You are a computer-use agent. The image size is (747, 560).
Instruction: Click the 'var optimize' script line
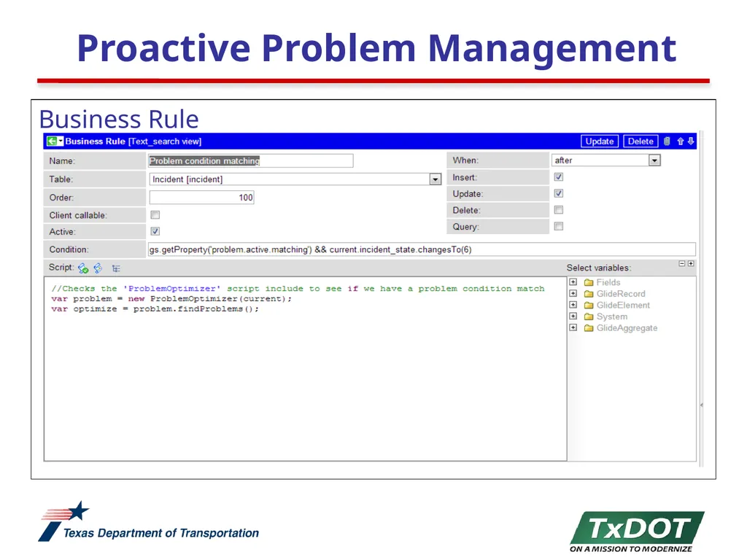tap(155, 309)
